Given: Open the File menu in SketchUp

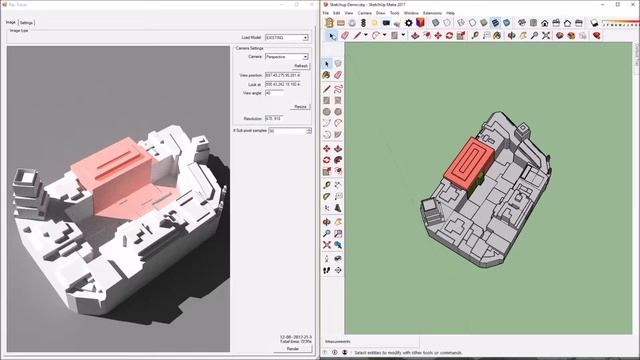Looking at the screenshot, I should tap(326, 13).
